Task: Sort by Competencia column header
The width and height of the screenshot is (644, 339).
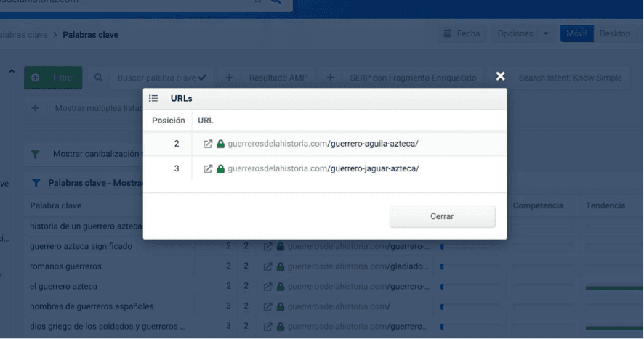Action: (538, 205)
